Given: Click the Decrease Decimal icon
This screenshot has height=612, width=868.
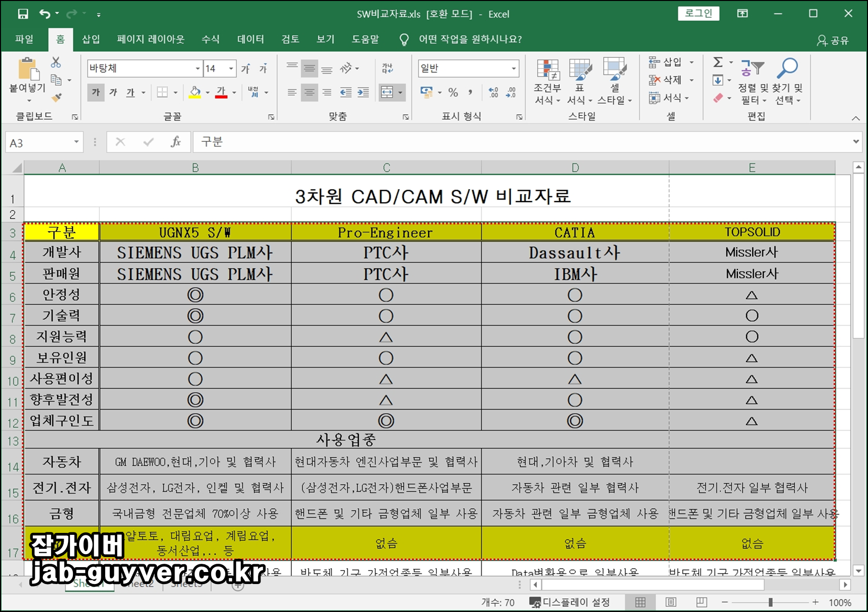Looking at the screenshot, I should 511,92.
